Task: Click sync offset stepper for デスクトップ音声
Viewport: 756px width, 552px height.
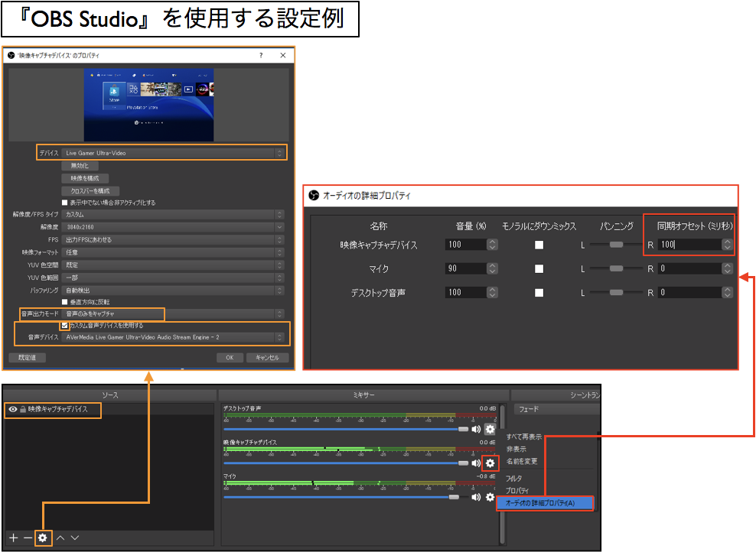Action: tap(727, 292)
